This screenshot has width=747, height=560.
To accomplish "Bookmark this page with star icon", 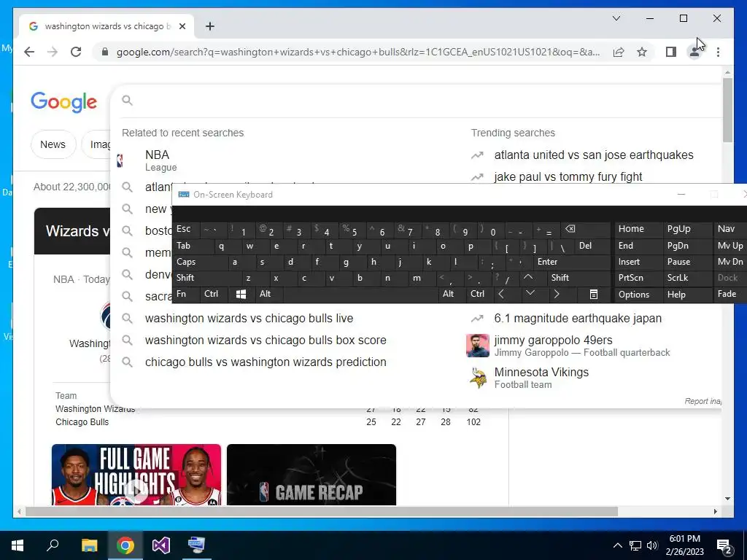I will tap(642, 52).
